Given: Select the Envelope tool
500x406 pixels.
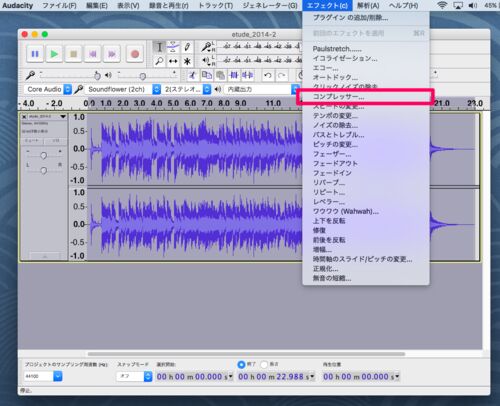Looking at the screenshot, I should [173, 47].
